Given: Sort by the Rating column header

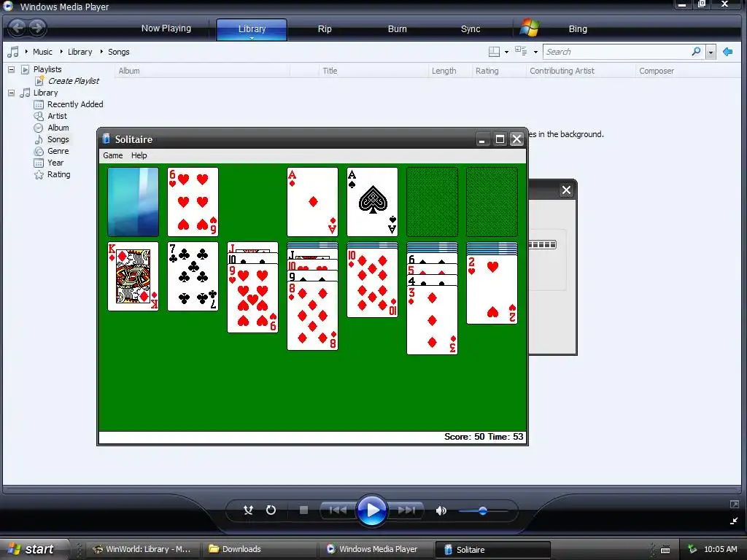Looking at the screenshot, I should pyautogui.click(x=498, y=71).
